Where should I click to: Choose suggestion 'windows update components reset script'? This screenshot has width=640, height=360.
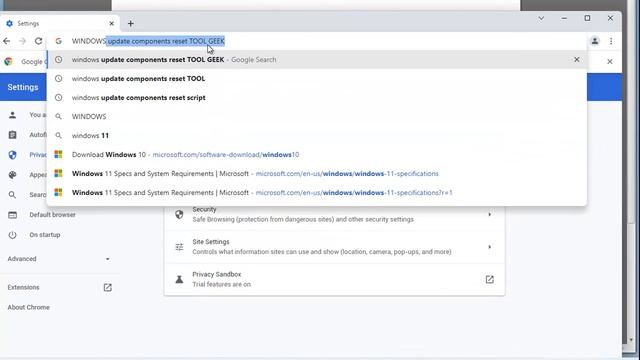point(317,98)
